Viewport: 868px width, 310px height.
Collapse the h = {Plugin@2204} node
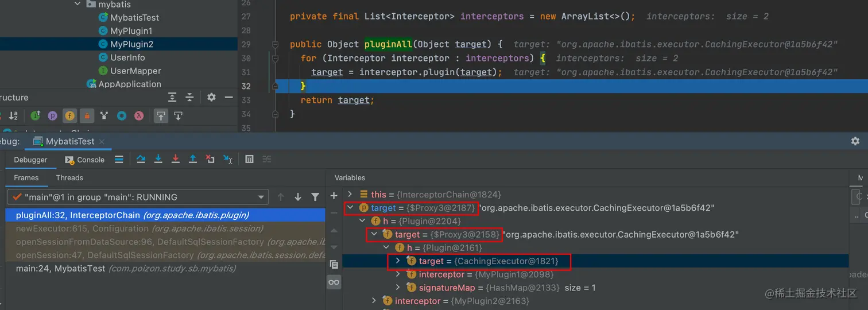click(x=362, y=221)
